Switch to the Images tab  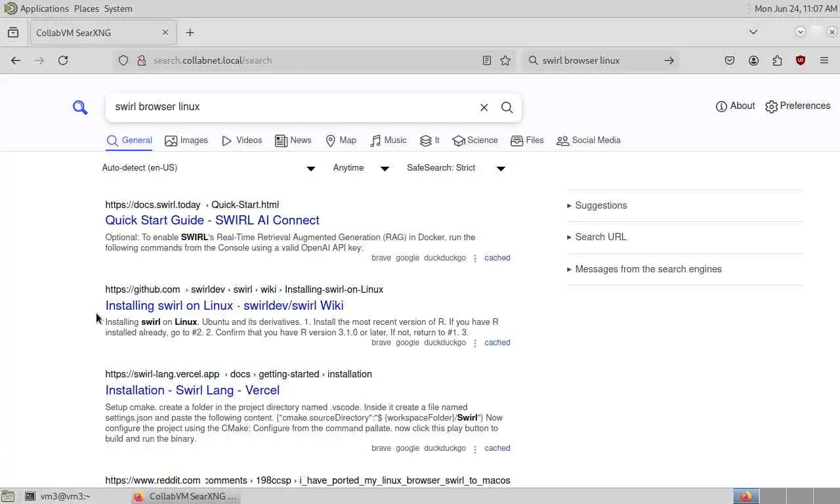pyautogui.click(x=186, y=140)
